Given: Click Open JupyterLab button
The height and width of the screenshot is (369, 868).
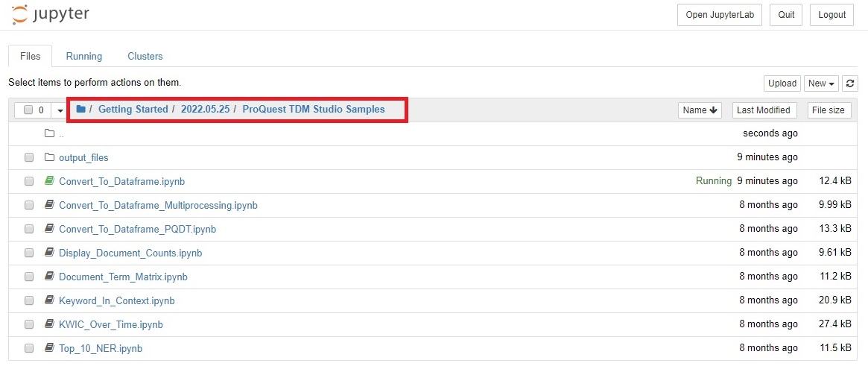Looking at the screenshot, I should click(x=720, y=15).
